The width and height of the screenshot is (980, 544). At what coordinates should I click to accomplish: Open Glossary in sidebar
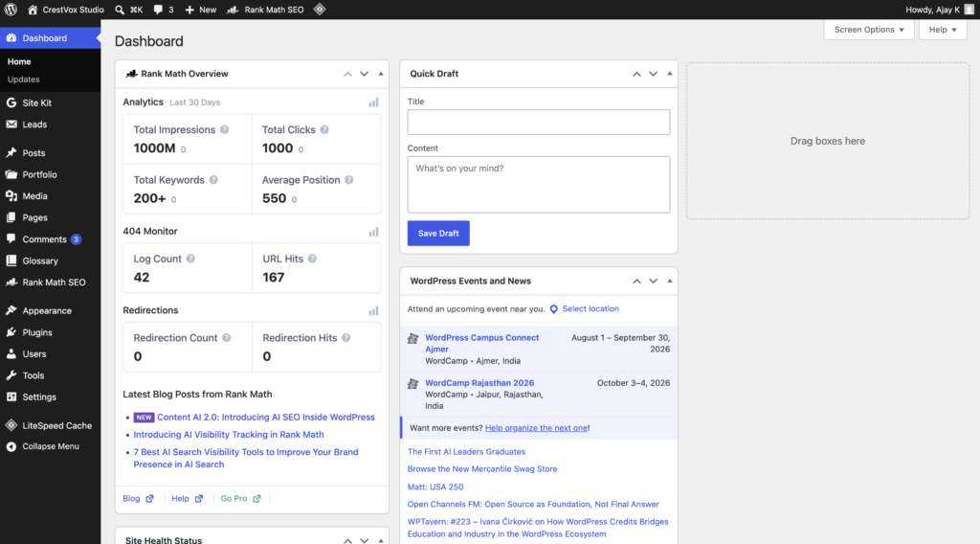click(50, 261)
